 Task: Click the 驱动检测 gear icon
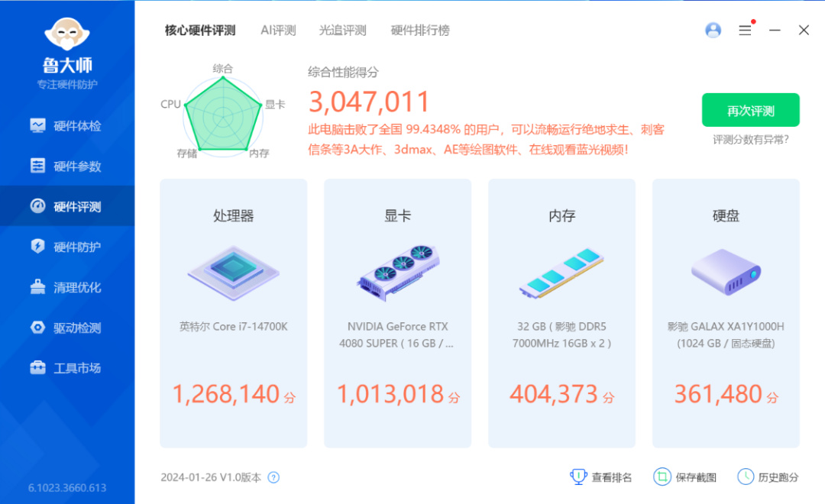[37, 328]
